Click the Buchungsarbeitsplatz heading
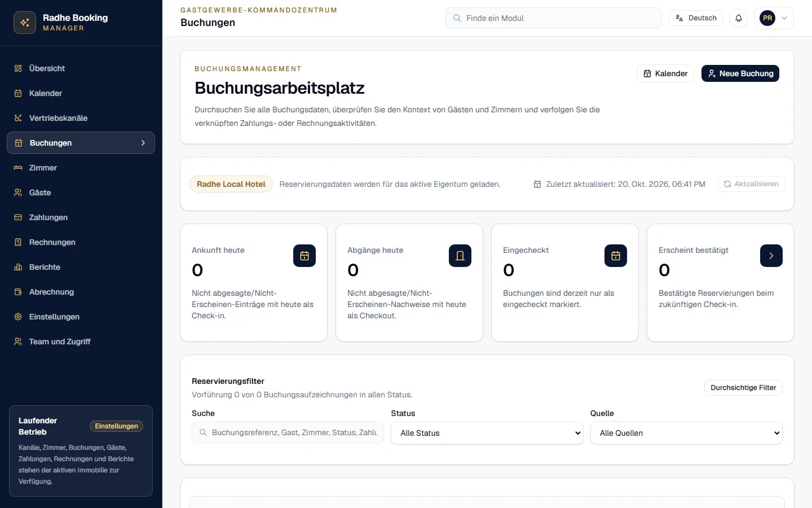The height and width of the screenshot is (508, 812). click(280, 88)
